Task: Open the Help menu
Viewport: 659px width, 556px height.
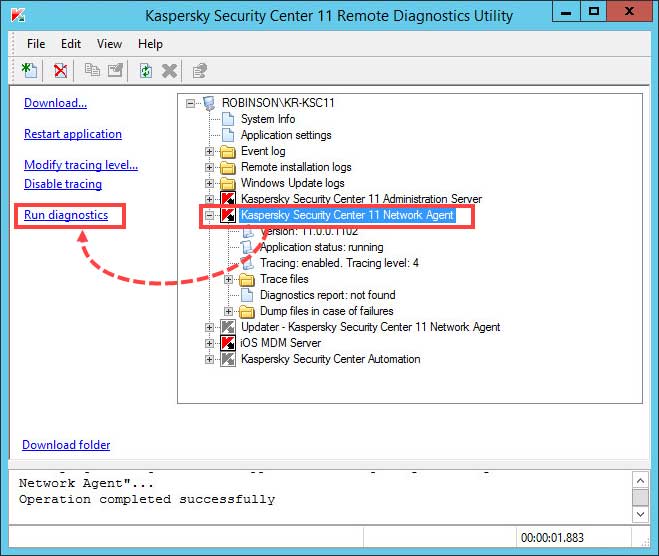Action: pyautogui.click(x=150, y=44)
